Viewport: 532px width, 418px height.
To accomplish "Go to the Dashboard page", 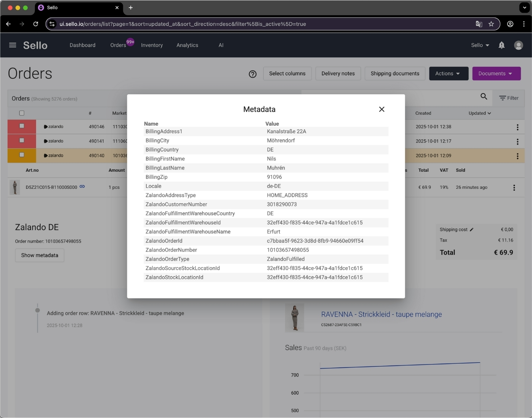I will point(82,45).
